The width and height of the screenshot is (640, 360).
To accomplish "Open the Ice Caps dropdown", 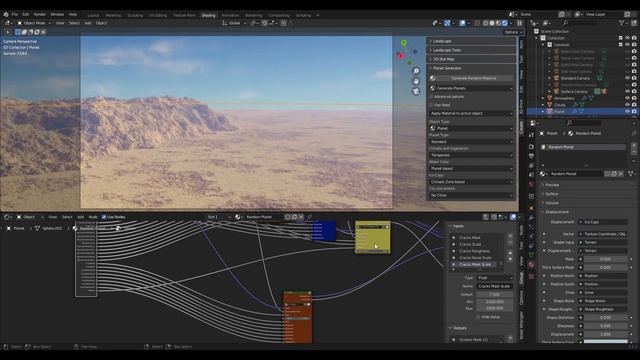I will (471, 182).
